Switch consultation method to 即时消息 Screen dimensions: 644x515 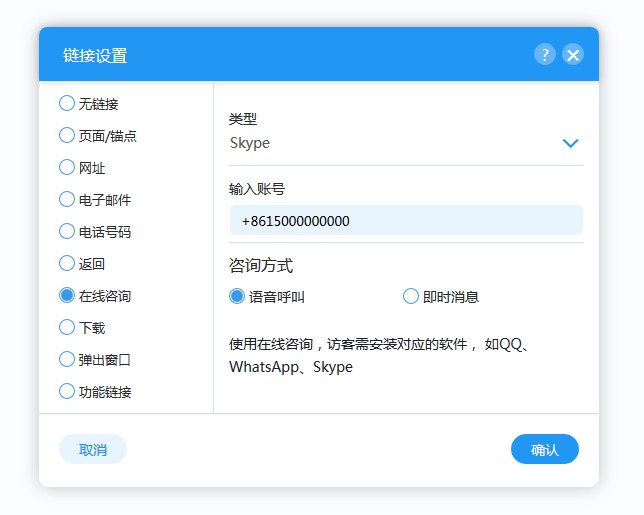point(411,296)
